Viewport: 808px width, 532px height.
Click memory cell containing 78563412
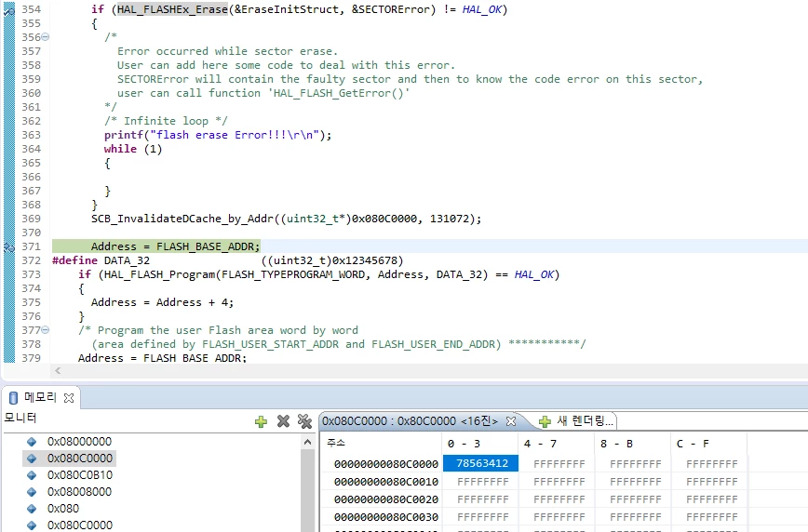[482, 463]
